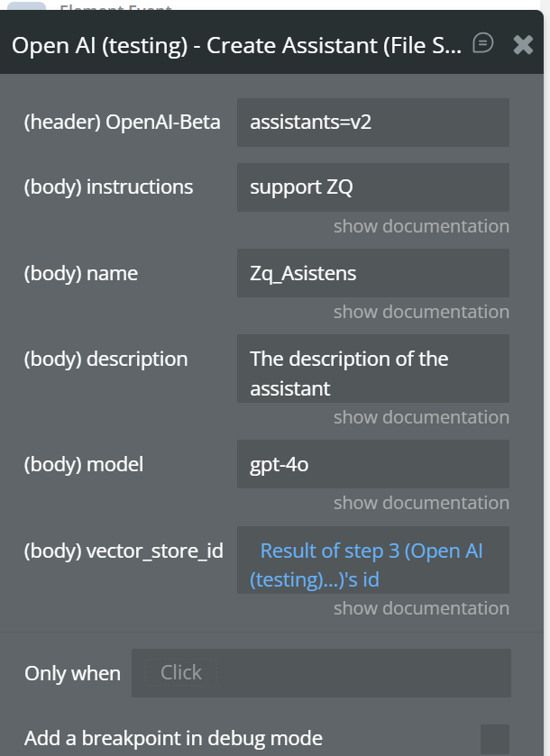Close the Create Assistant property panel
The height and width of the screenshot is (756, 550).
pos(523,44)
